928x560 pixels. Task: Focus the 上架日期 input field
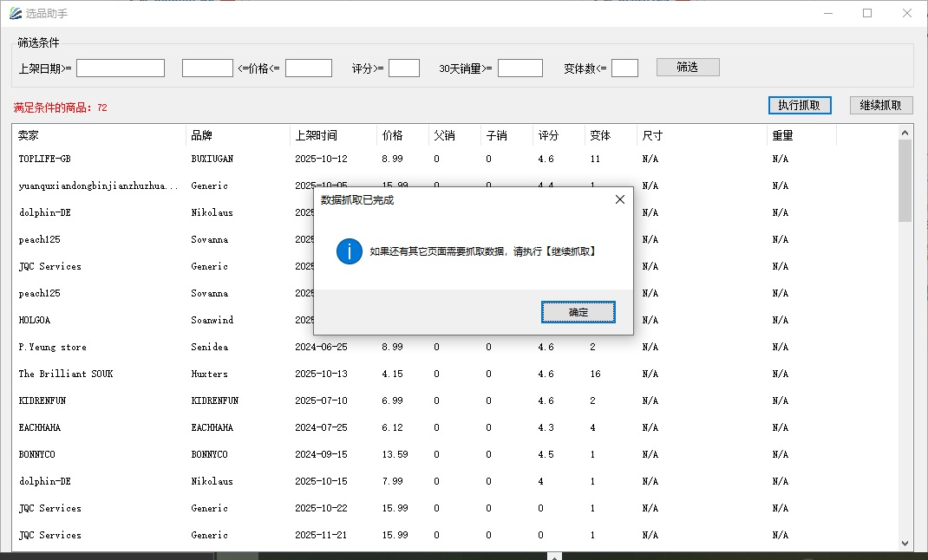point(121,68)
